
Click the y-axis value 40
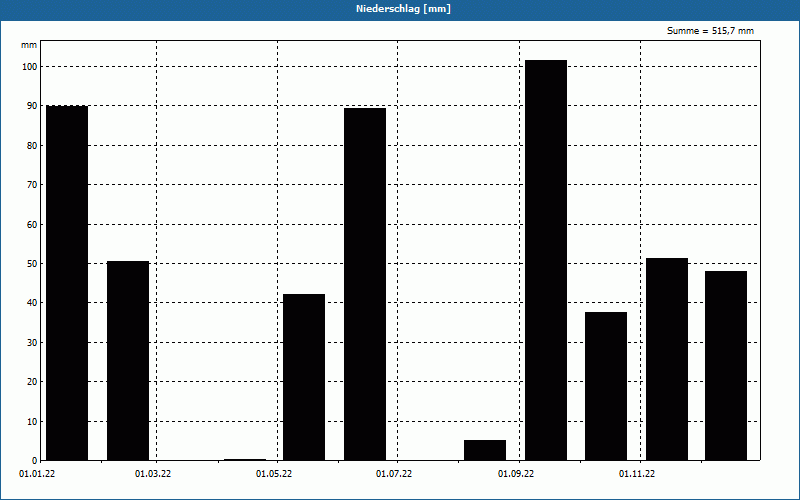(x=33, y=303)
